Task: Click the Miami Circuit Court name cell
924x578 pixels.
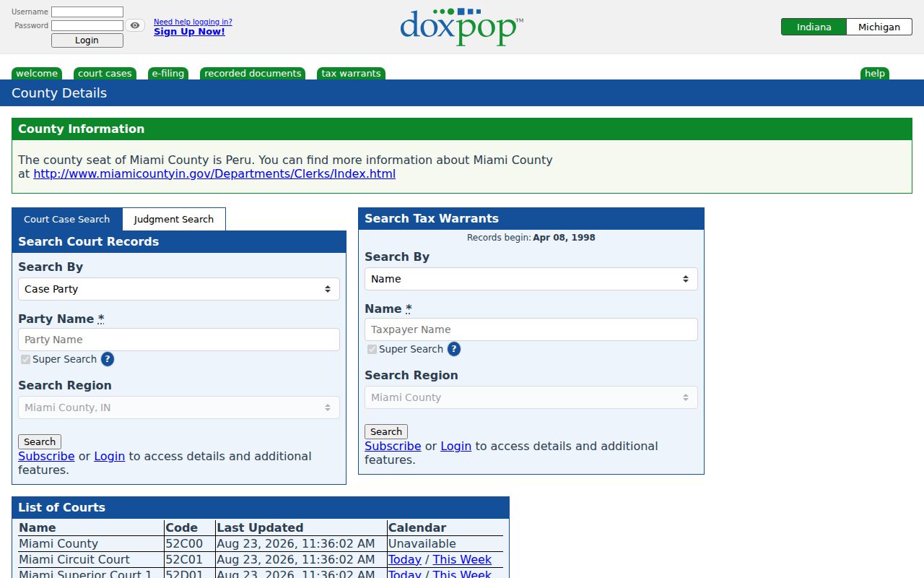Action: click(91, 559)
